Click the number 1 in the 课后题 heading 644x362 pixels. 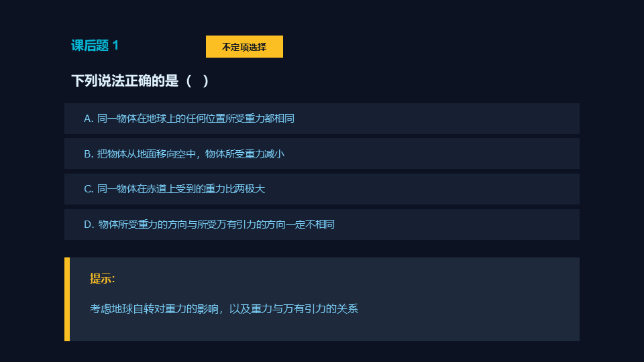(115, 46)
